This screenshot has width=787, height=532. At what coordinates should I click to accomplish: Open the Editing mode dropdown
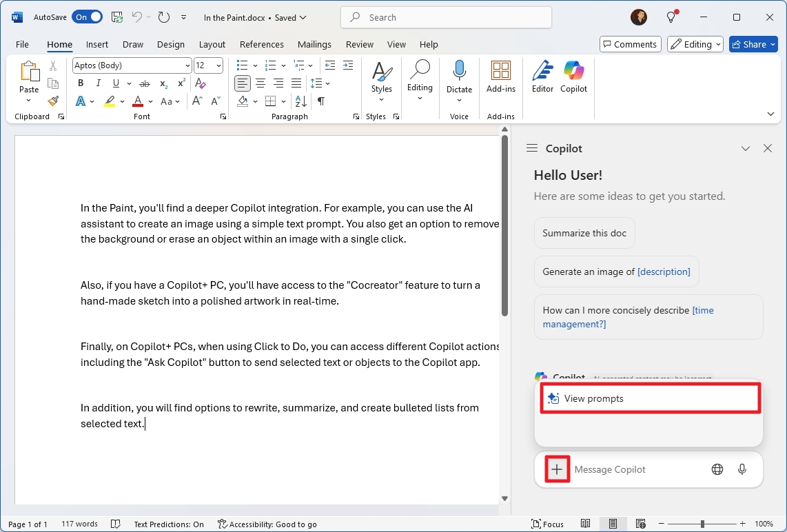(695, 43)
